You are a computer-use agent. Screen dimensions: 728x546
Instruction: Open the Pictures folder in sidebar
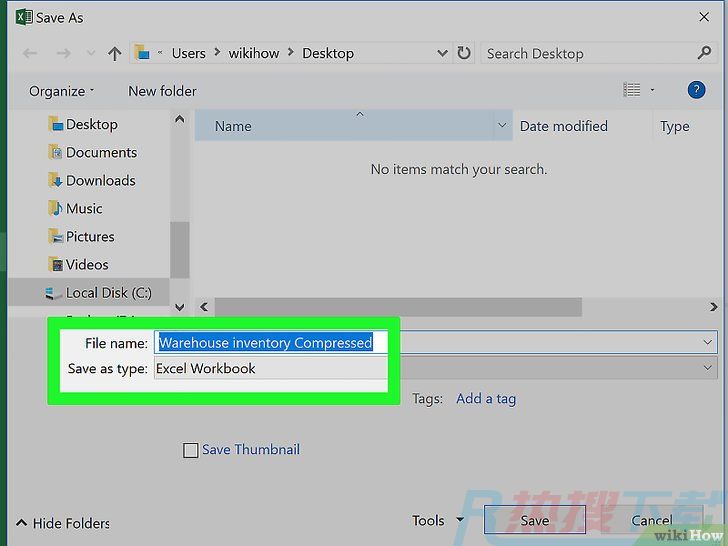coord(90,236)
